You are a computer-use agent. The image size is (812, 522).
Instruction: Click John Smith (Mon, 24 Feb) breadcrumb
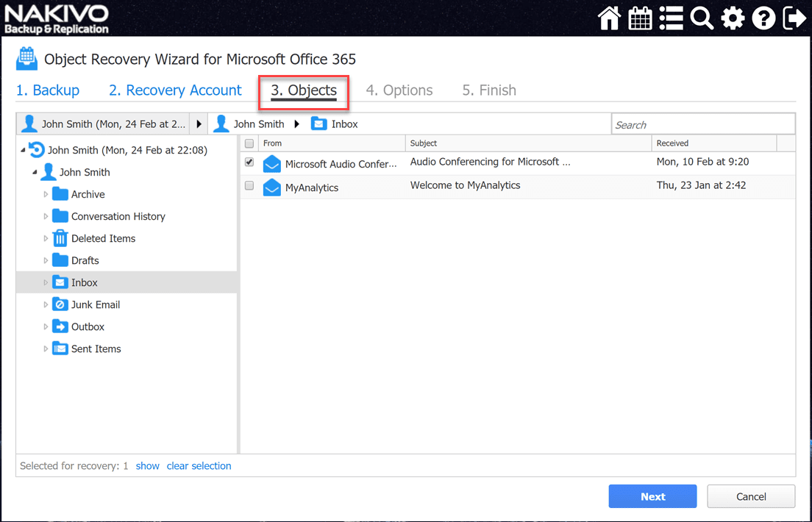point(104,124)
